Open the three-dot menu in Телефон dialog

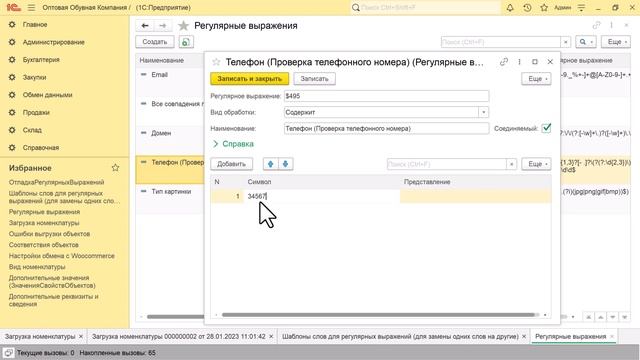(x=519, y=62)
